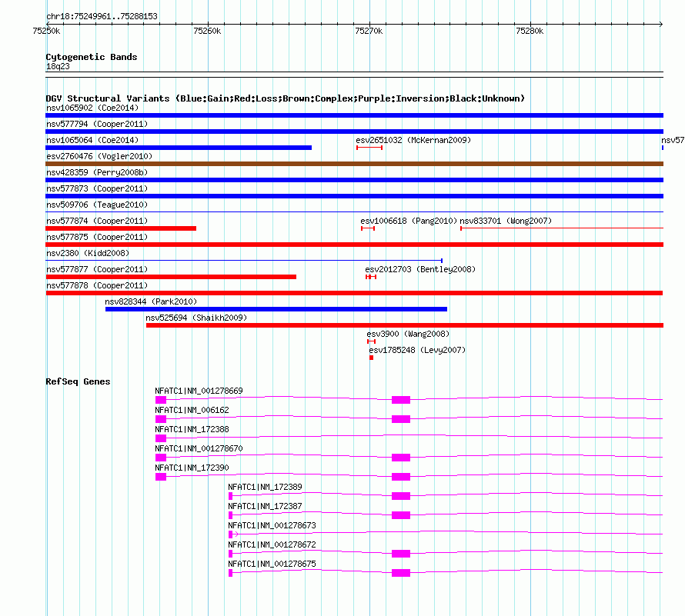The image size is (685, 616).
Task: Click the nsv1065902 (Coe2014) variant label
Action: pyautogui.click(x=92, y=108)
